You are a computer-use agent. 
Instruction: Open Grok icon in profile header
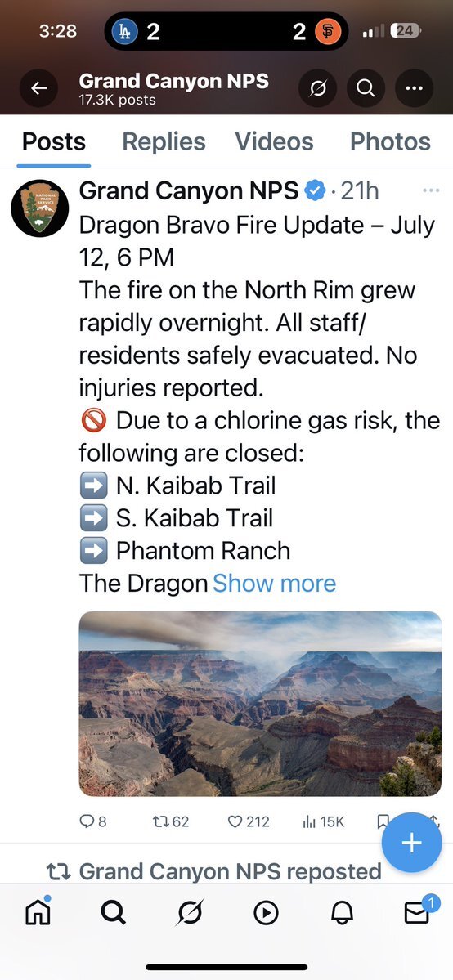click(317, 89)
